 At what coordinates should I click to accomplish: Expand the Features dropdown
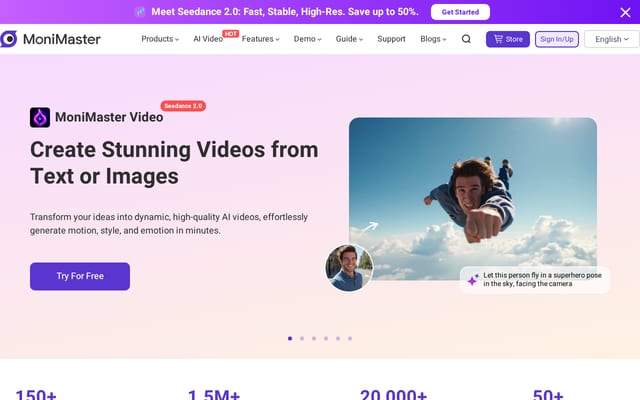(260, 39)
